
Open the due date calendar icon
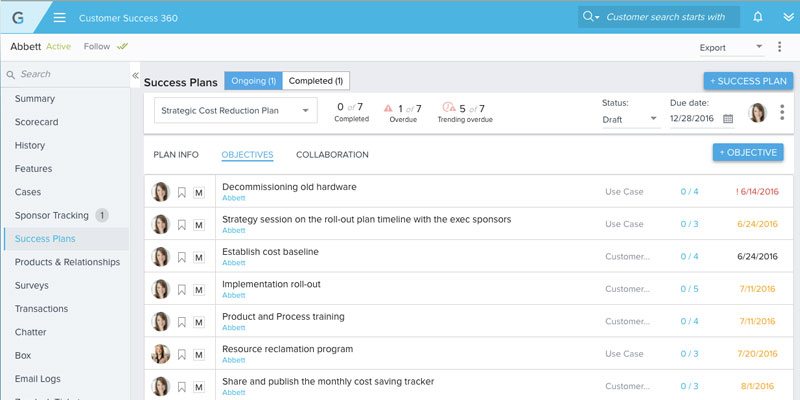pos(728,119)
